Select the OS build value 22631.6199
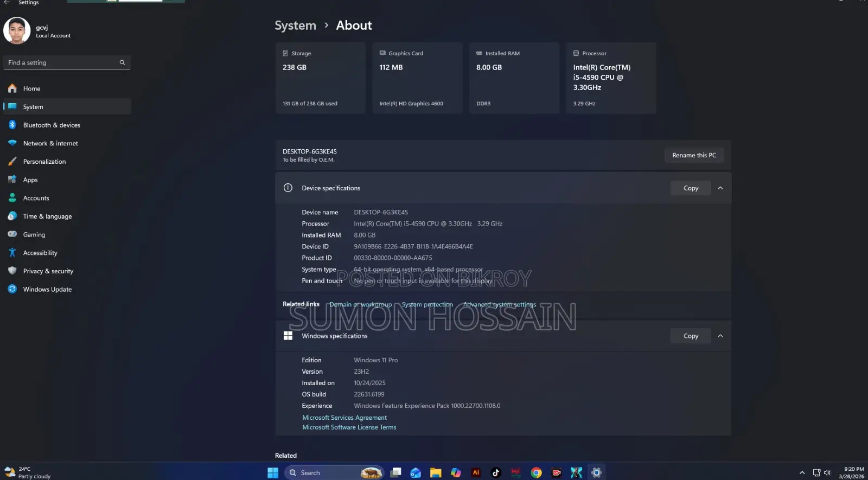Viewport: 868px width, 480px height. pos(369,394)
